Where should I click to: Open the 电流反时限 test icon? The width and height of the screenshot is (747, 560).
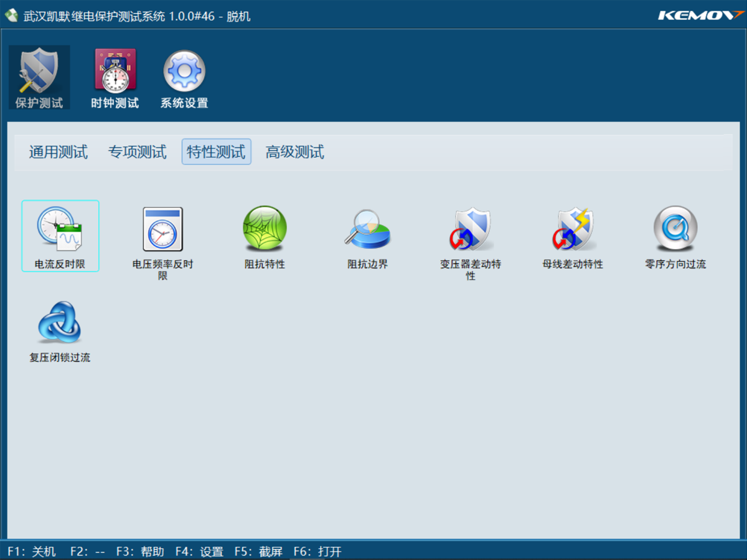tap(60, 229)
